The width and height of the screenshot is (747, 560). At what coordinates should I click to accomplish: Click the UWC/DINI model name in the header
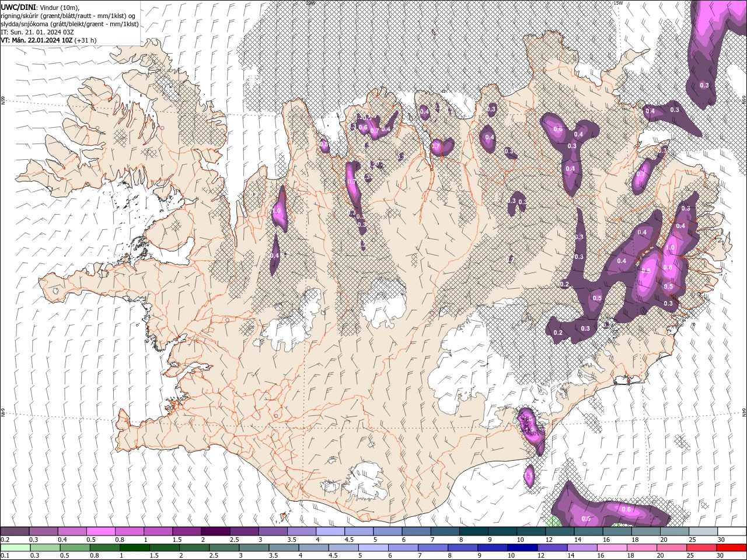coord(18,6)
